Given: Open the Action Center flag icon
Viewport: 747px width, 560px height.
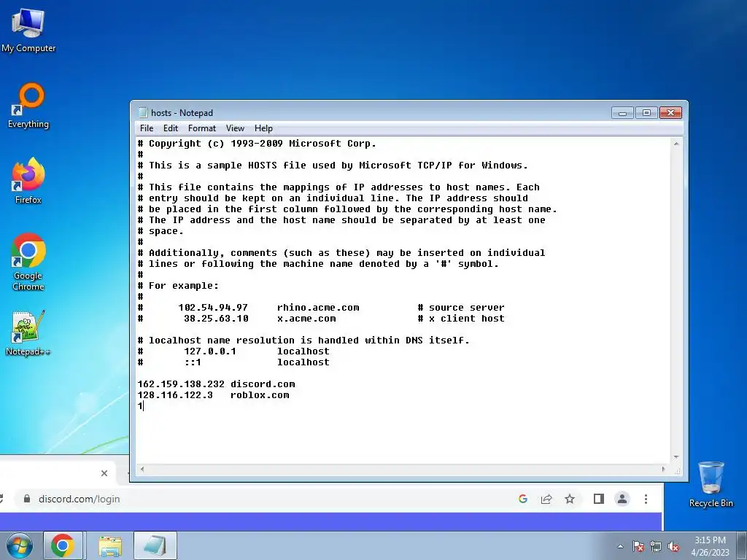Looking at the screenshot, I should [638, 546].
